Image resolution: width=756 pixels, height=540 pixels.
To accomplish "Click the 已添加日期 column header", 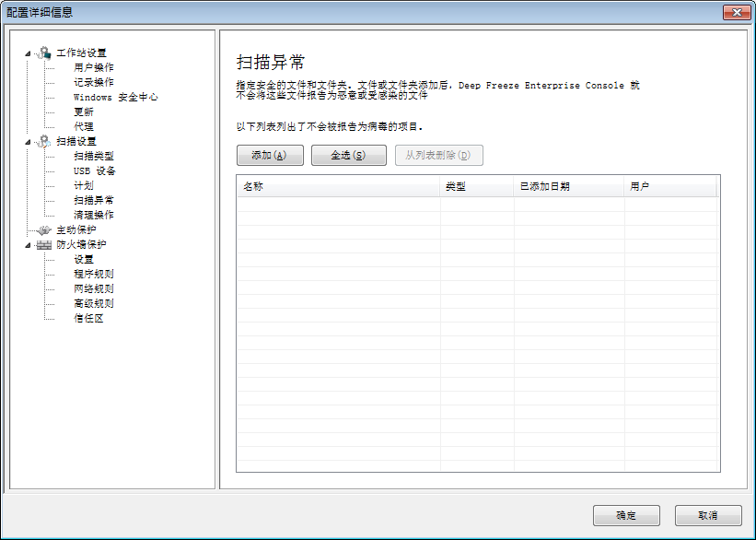I will 568,186.
